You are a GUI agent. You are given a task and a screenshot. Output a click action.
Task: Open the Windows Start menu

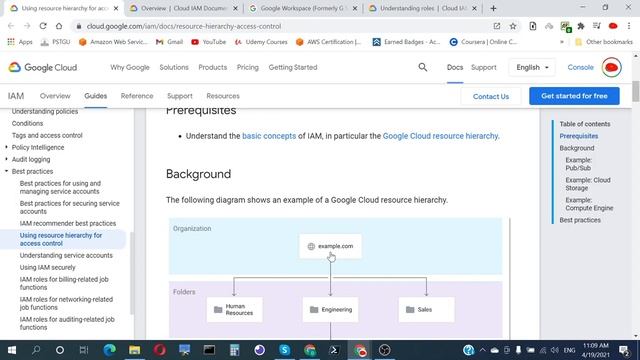click(x=12, y=350)
